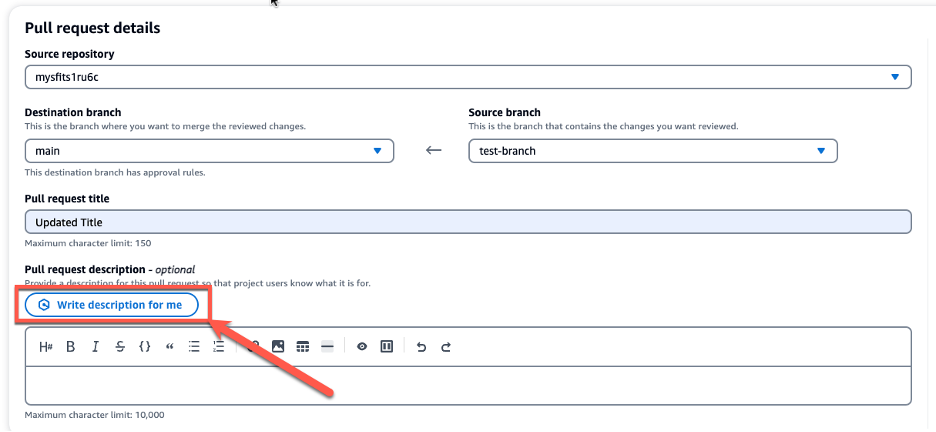Viewport: 936px width, 432px height.
Task: Click the Source branch label
Action: [504, 112]
